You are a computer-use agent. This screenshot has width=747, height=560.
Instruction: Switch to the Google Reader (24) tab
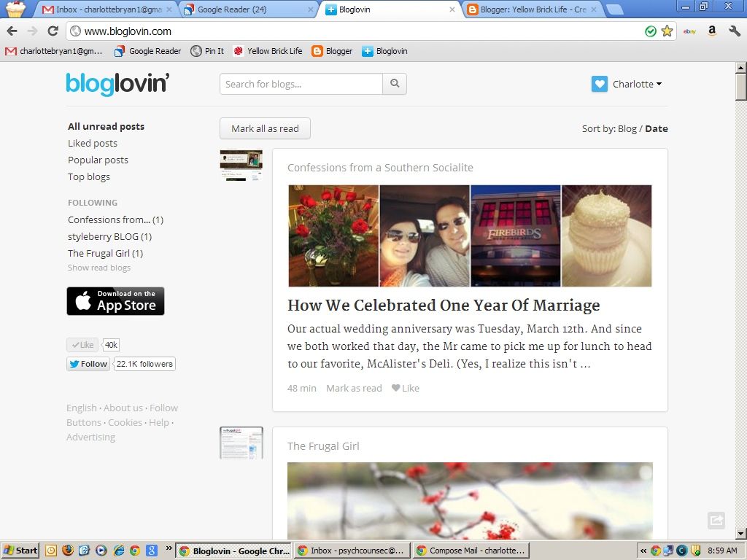[x=248, y=9]
